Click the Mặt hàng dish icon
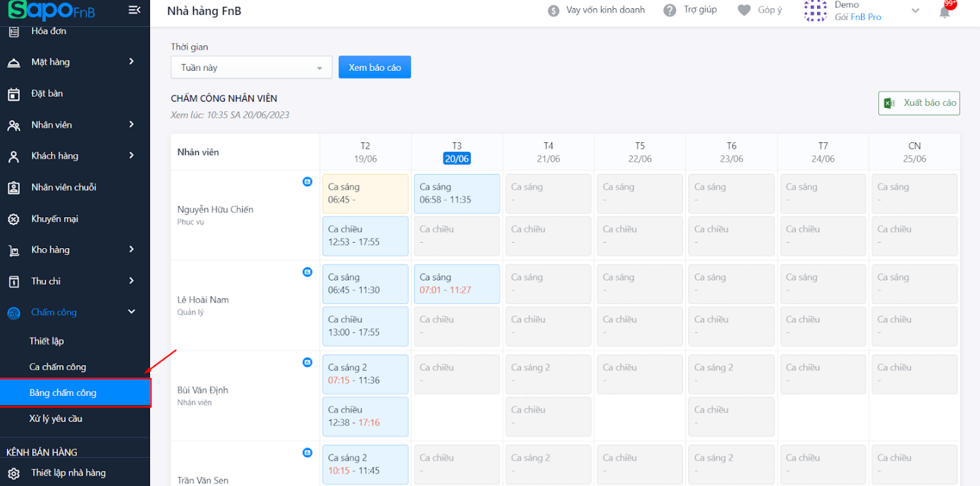The width and height of the screenshot is (980, 486). point(14,63)
